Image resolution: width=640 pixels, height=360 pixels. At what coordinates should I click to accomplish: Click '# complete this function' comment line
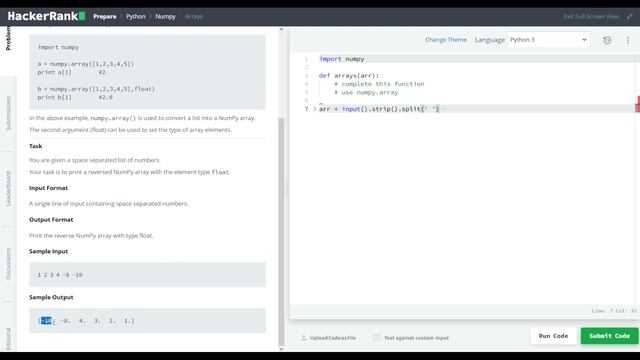379,84
